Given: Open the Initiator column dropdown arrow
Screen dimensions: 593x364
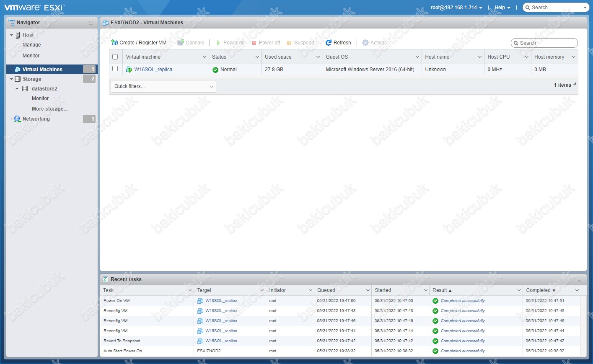Looking at the screenshot, I should click(310, 290).
